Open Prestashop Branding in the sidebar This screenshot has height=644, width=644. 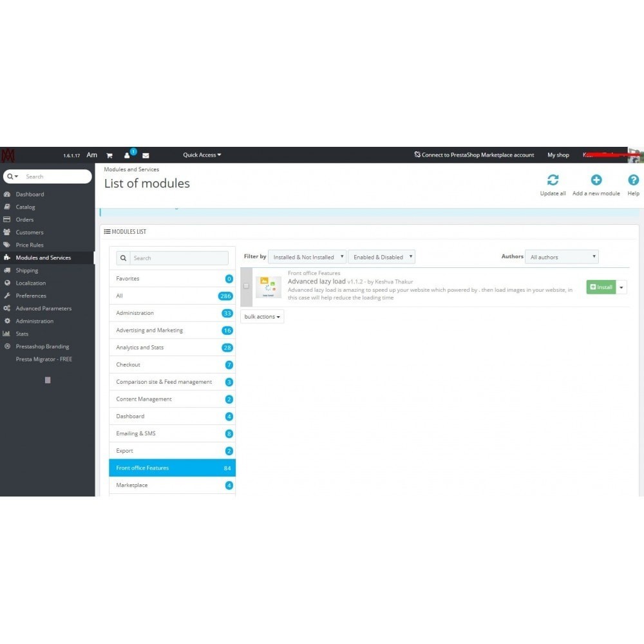[43, 346]
